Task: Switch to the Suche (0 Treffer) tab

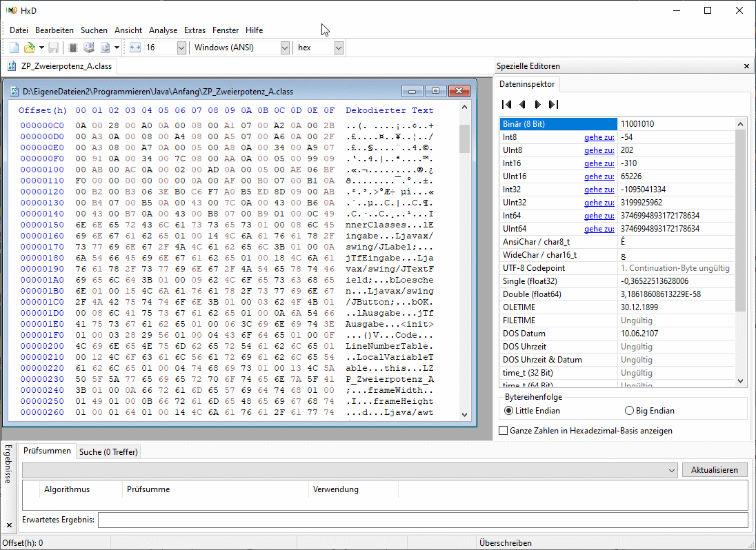Action: coord(108,452)
